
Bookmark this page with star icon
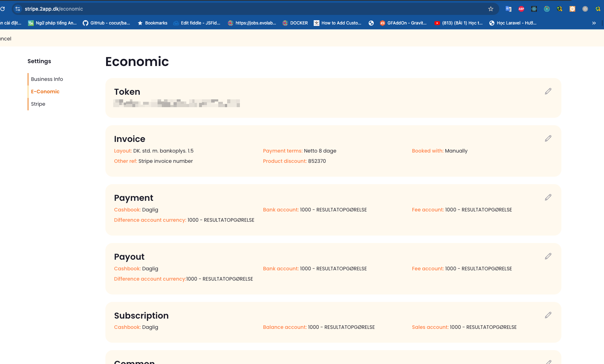pos(491,9)
